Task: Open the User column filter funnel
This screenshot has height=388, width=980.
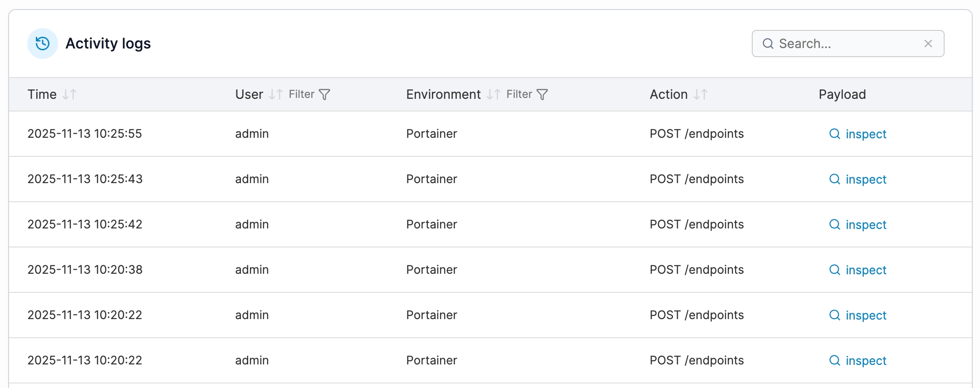Action: pyautogui.click(x=324, y=94)
